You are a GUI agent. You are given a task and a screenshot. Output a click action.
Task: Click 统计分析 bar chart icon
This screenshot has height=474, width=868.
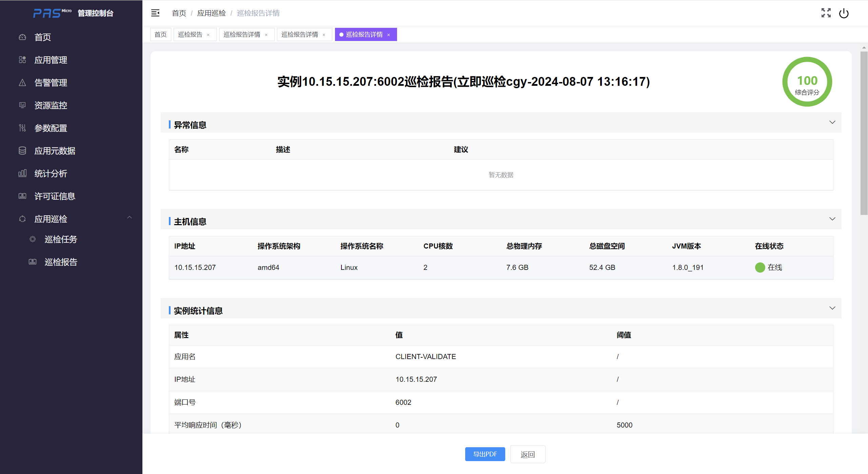pos(22,173)
